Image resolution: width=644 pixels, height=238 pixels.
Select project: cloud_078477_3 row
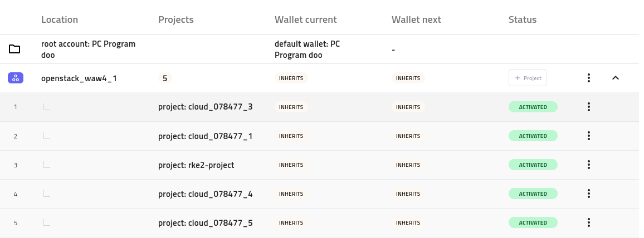click(205, 107)
